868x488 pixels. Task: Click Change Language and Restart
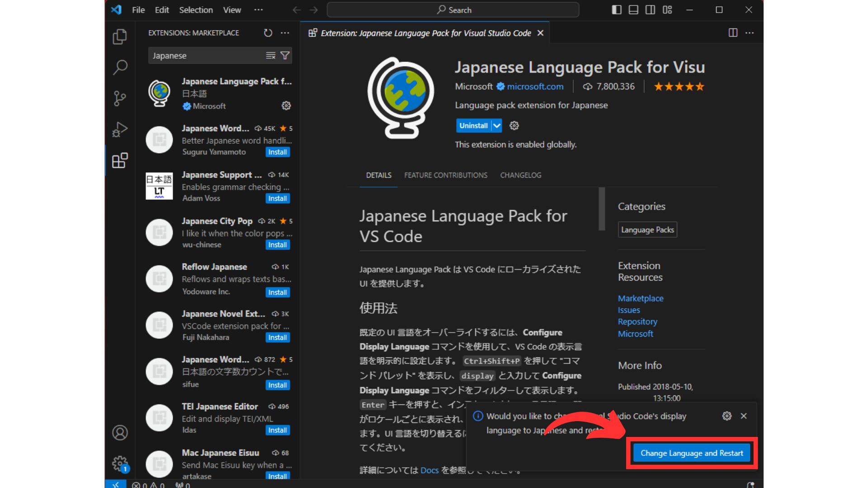tap(691, 453)
